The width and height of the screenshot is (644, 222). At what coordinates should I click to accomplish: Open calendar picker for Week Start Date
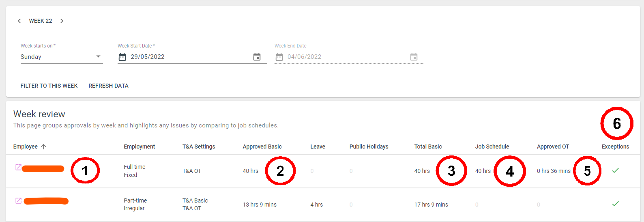click(257, 57)
